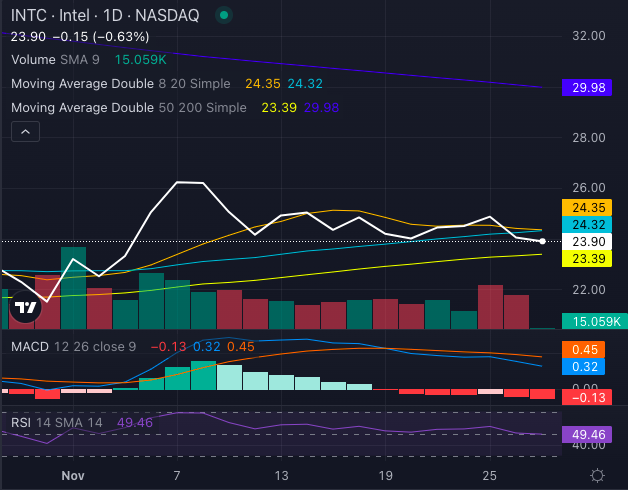Click the green market status dot

[x=222, y=16]
